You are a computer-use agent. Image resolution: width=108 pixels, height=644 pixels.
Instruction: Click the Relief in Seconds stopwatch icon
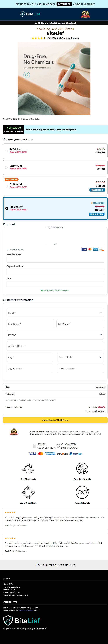[x=28, y=468]
